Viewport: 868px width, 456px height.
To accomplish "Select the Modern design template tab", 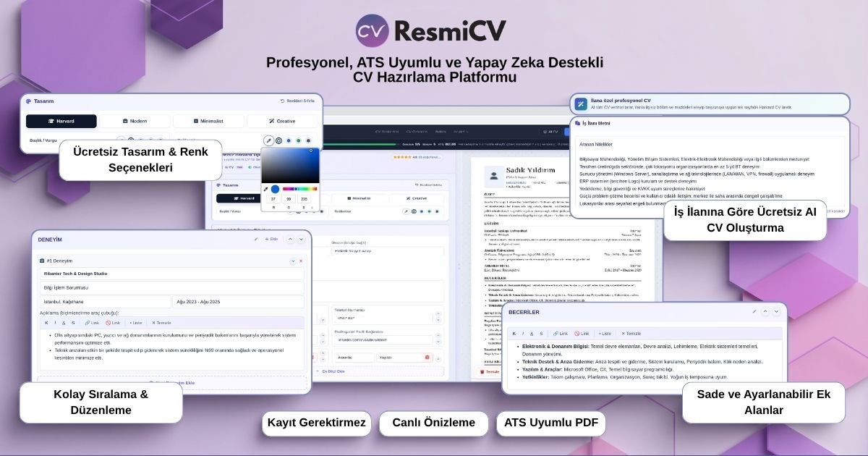I will tap(135, 121).
